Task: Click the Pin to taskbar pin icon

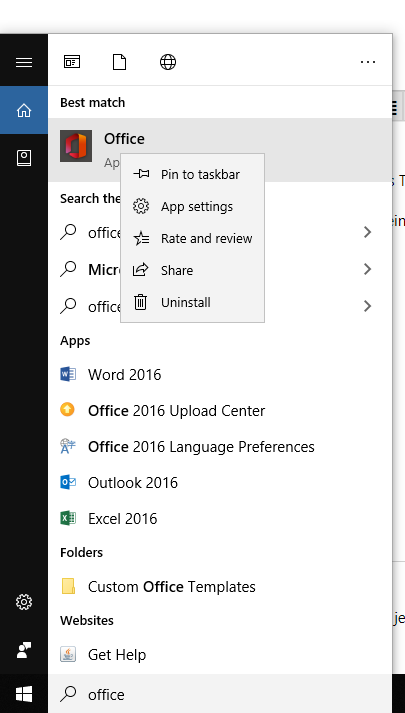Action: pyautogui.click(x=141, y=174)
